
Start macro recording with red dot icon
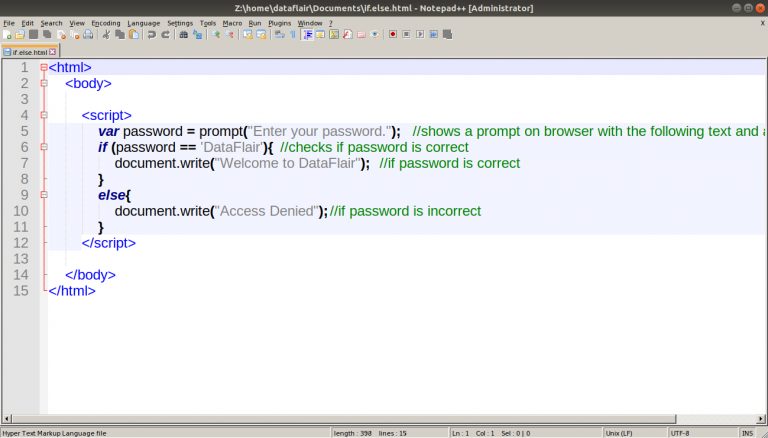point(393,34)
